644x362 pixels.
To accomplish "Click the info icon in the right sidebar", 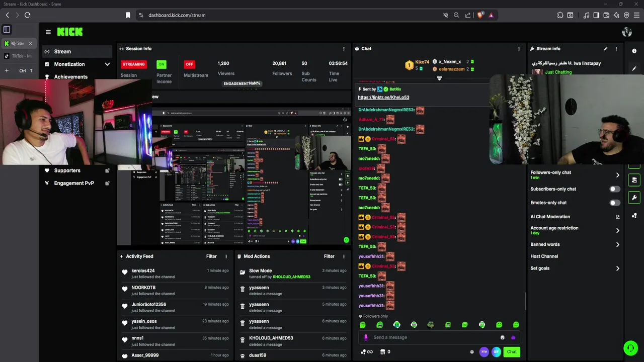I will tap(634, 51).
